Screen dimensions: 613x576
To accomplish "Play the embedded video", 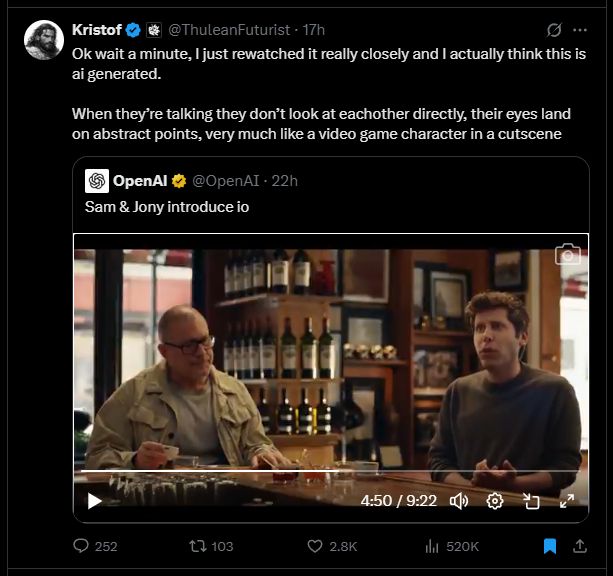I will tap(95, 500).
